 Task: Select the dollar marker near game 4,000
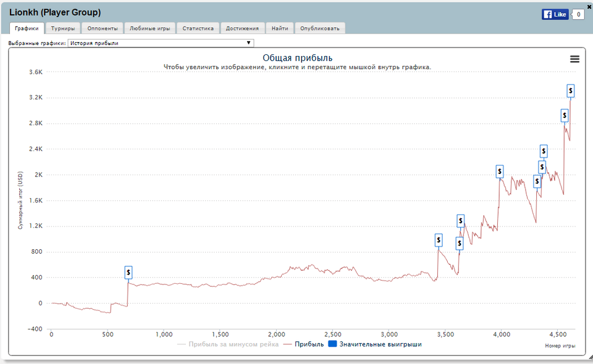pyautogui.click(x=500, y=172)
